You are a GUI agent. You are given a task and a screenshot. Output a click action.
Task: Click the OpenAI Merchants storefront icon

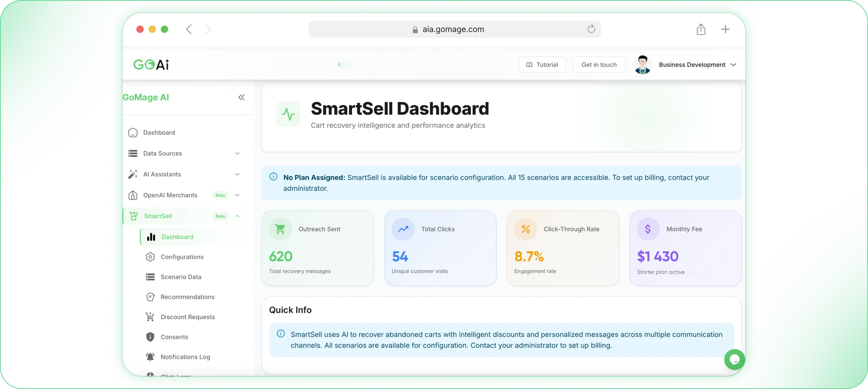point(133,195)
